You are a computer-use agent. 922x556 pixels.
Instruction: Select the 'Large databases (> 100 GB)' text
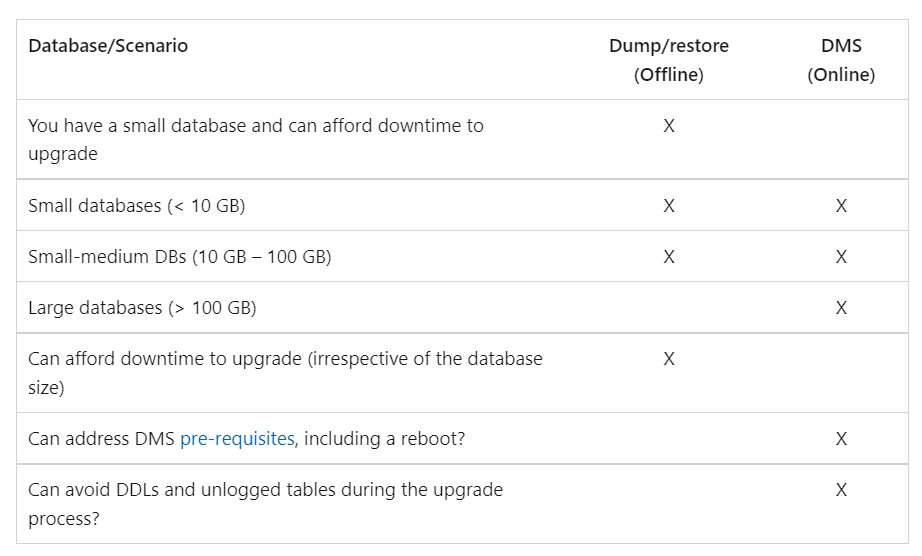(x=142, y=308)
